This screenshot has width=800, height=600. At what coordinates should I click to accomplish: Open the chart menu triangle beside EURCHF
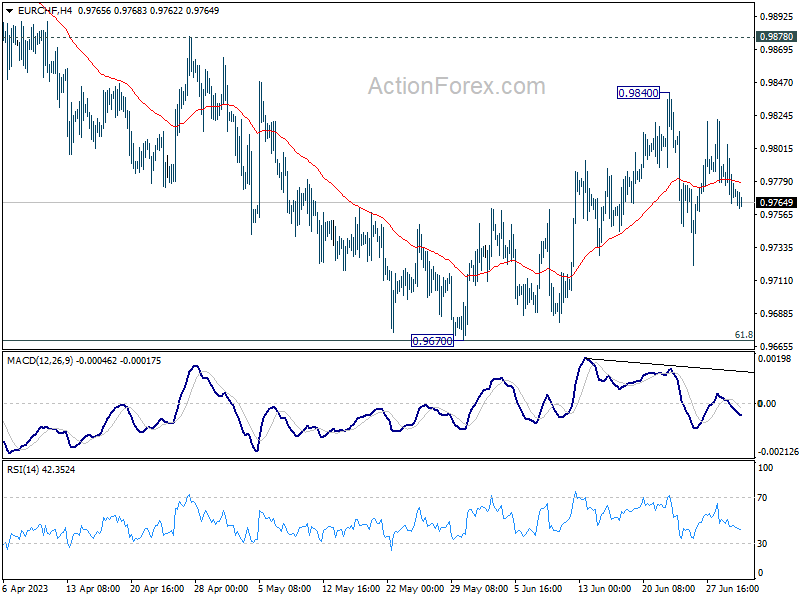point(10,11)
